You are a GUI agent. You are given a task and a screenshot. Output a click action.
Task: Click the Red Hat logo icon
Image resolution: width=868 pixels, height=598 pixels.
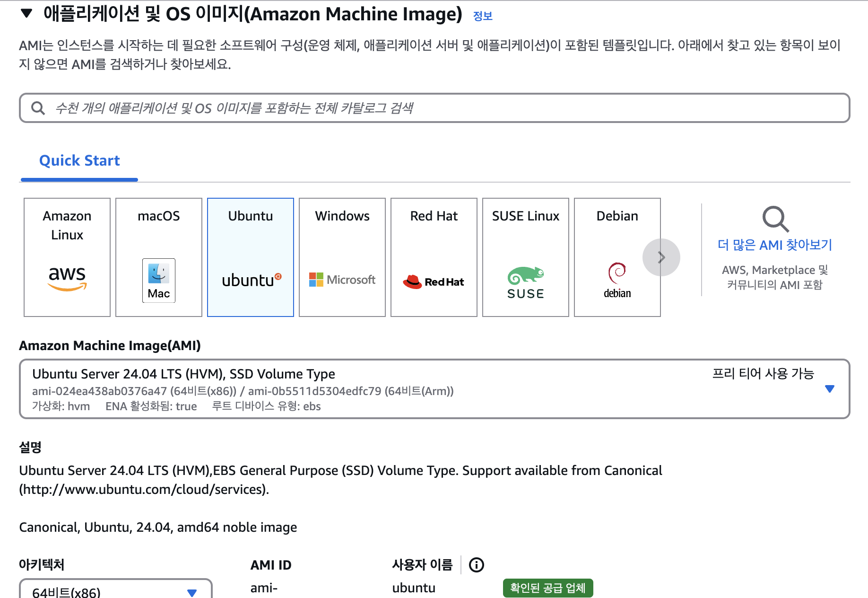pos(434,282)
